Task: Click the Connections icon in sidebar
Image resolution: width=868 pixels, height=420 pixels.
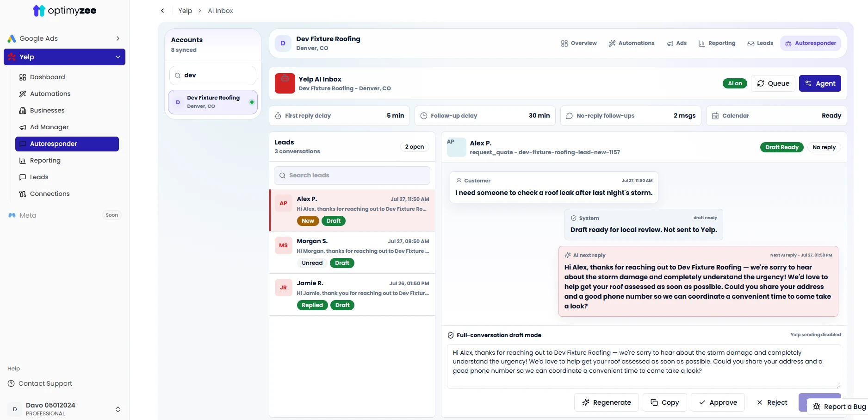Action: 23,194
